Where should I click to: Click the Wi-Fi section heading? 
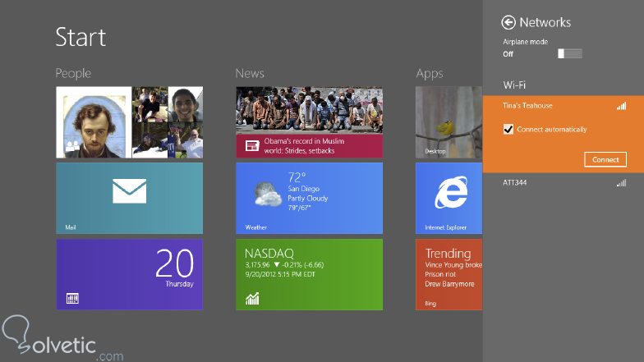pyautogui.click(x=514, y=85)
